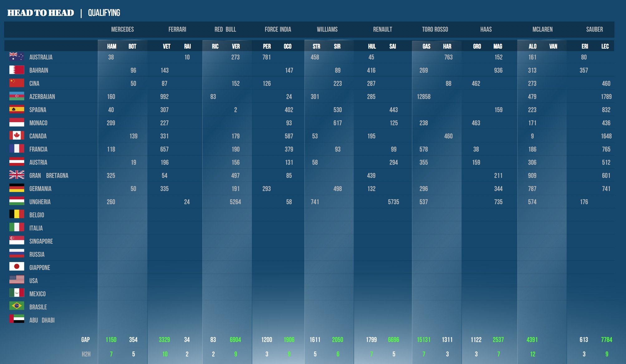Click the BOT driver column header
This screenshot has height=364, width=626.
pos(132,46)
